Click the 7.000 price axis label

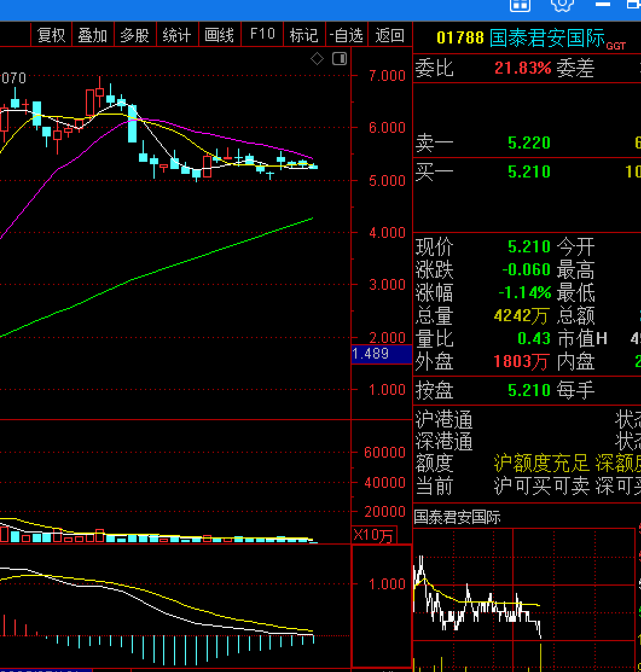pyautogui.click(x=387, y=76)
